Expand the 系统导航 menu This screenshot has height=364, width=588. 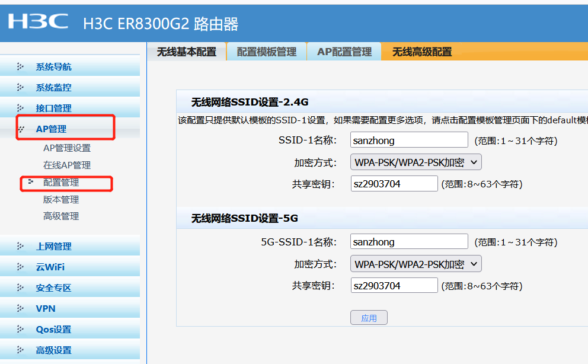[70, 66]
